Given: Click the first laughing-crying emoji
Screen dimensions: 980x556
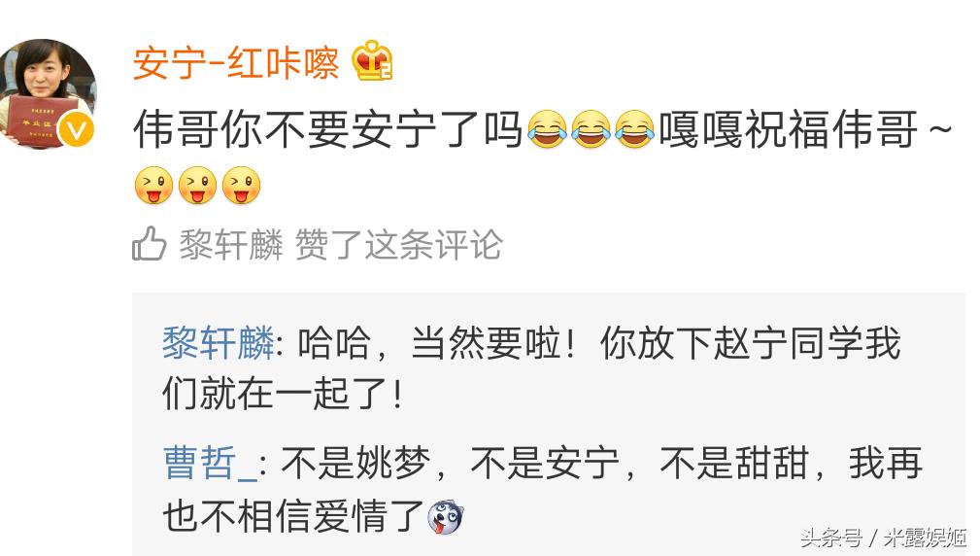Looking at the screenshot, I should [x=547, y=129].
